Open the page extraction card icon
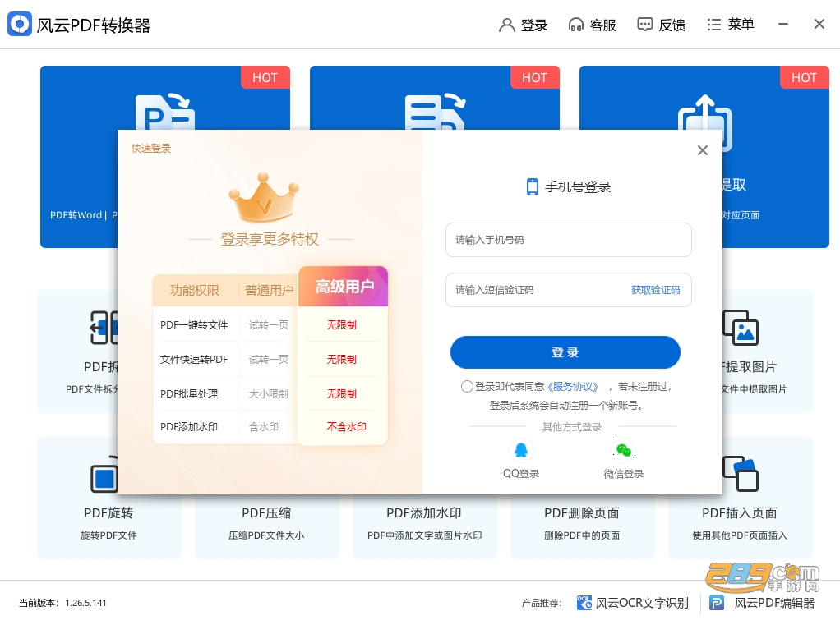This screenshot has width=840, height=625. point(705,122)
